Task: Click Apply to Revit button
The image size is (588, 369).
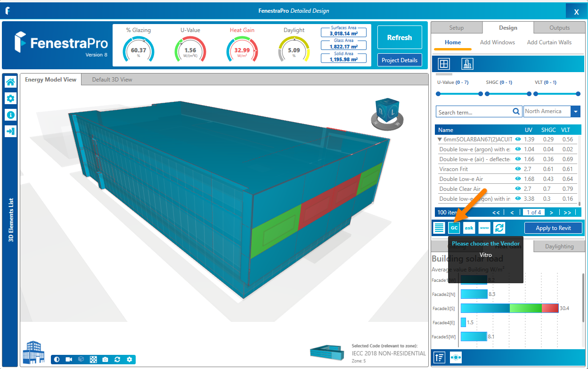Action: tap(553, 228)
